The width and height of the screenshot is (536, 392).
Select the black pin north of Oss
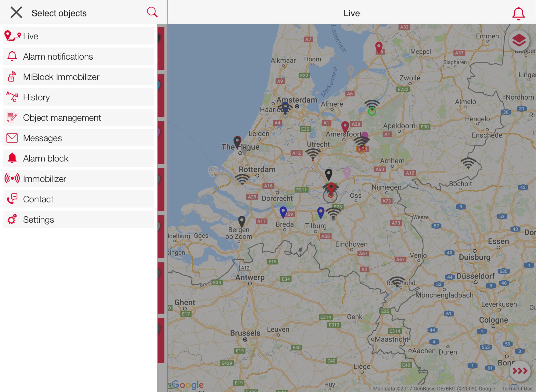328,175
